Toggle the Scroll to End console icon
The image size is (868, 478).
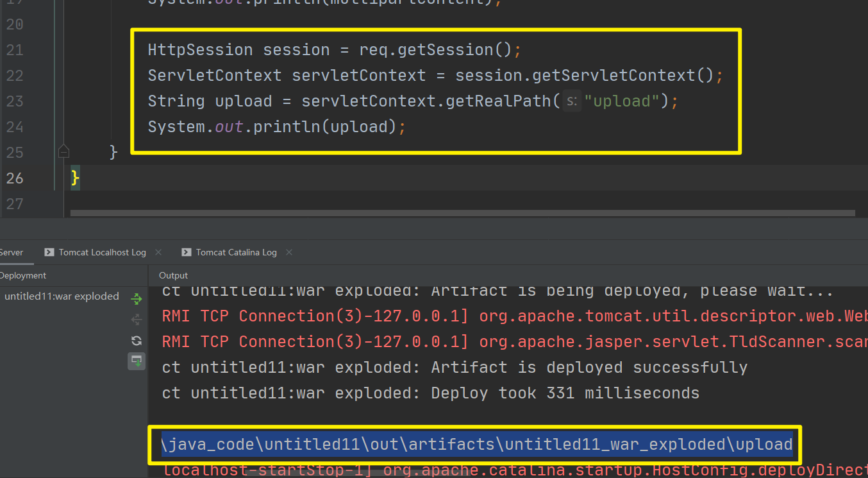click(x=137, y=361)
